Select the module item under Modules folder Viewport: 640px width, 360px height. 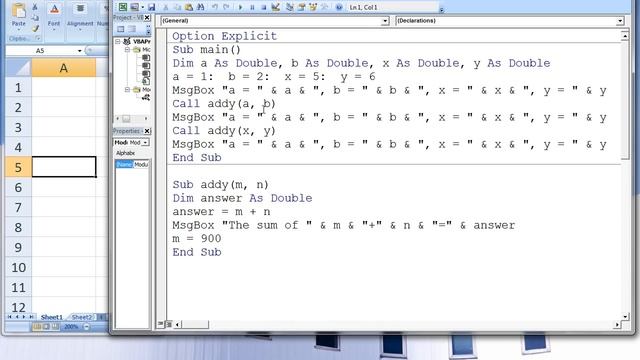coord(146,97)
